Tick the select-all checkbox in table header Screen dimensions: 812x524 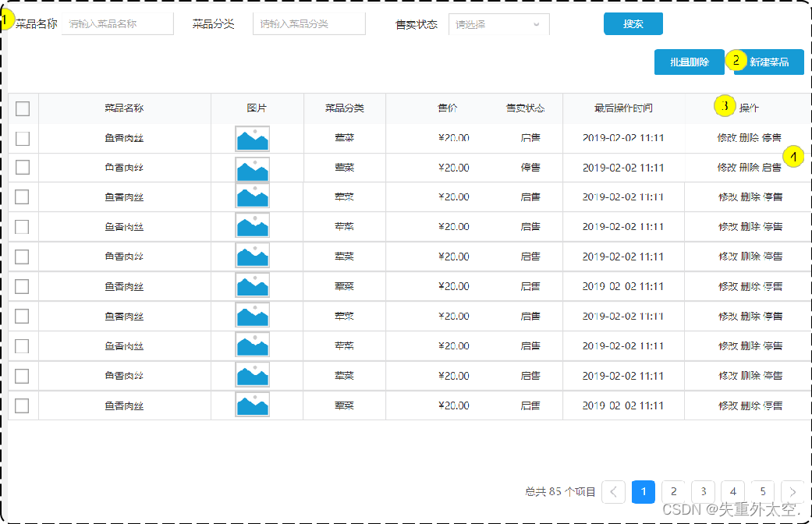pyautogui.click(x=23, y=108)
